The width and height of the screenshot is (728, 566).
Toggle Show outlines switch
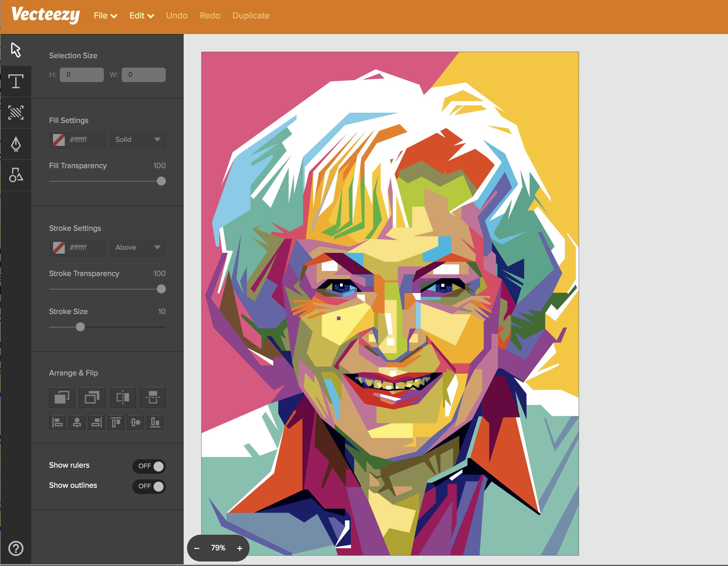149,486
